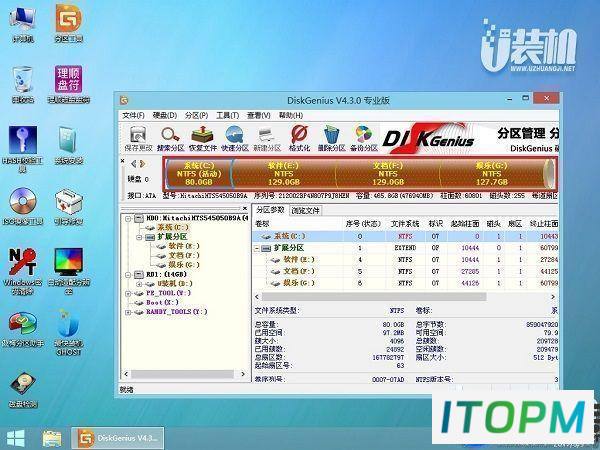
Task: Select the 理顺盘符 desktop icon
Action: pos(68,84)
